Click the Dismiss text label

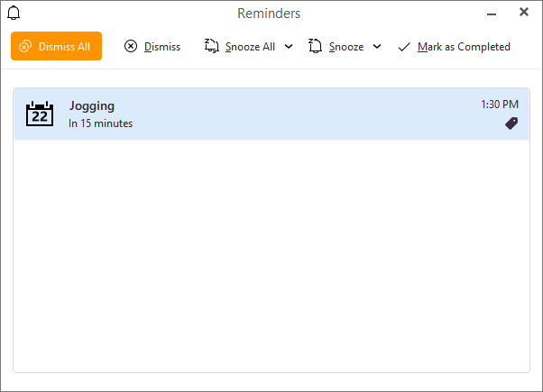point(162,47)
